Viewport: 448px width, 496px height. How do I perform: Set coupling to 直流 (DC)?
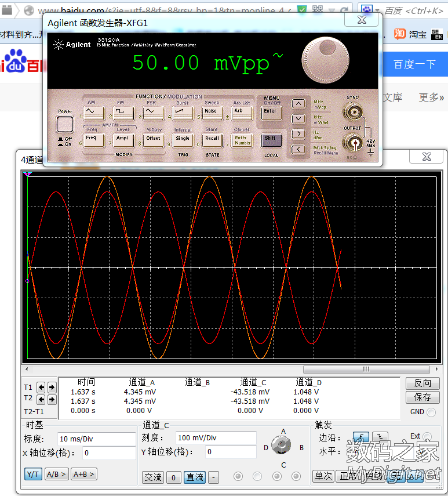(x=195, y=477)
